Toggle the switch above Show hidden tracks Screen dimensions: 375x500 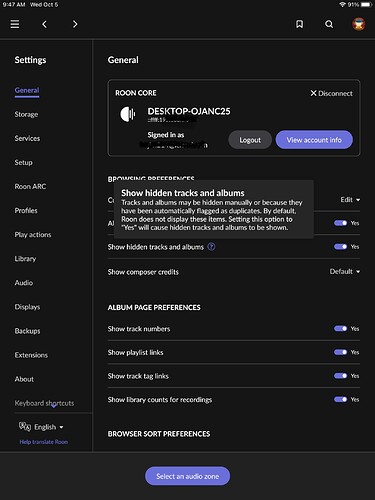[x=340, y=223]
